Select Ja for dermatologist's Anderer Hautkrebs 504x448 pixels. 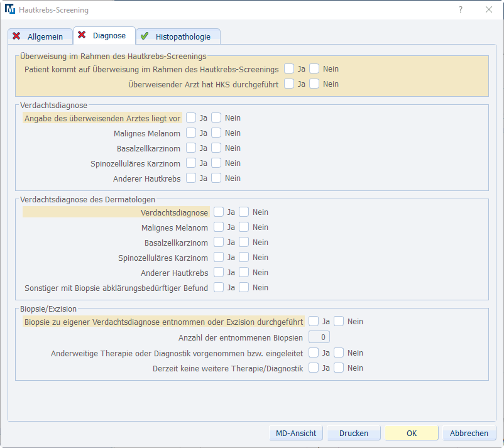[219, 273]
